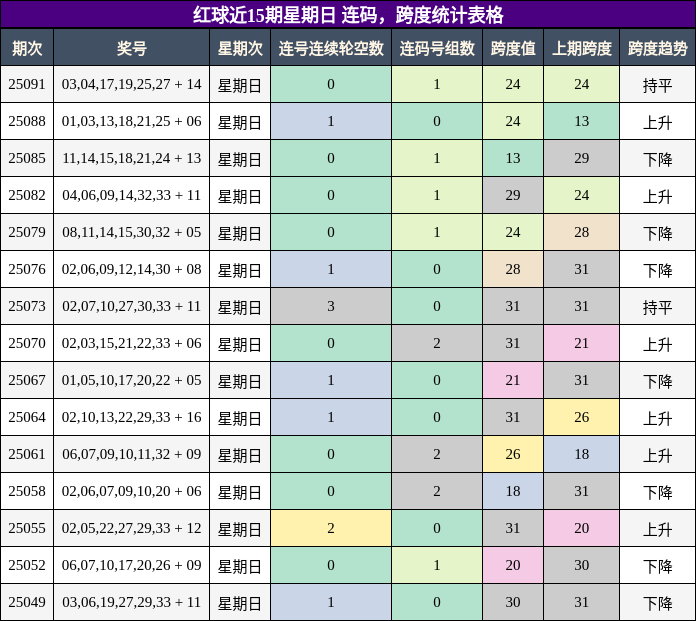Screen dimensions: 696x621
Task: Select period number 25049
Action: pos(27,602)
